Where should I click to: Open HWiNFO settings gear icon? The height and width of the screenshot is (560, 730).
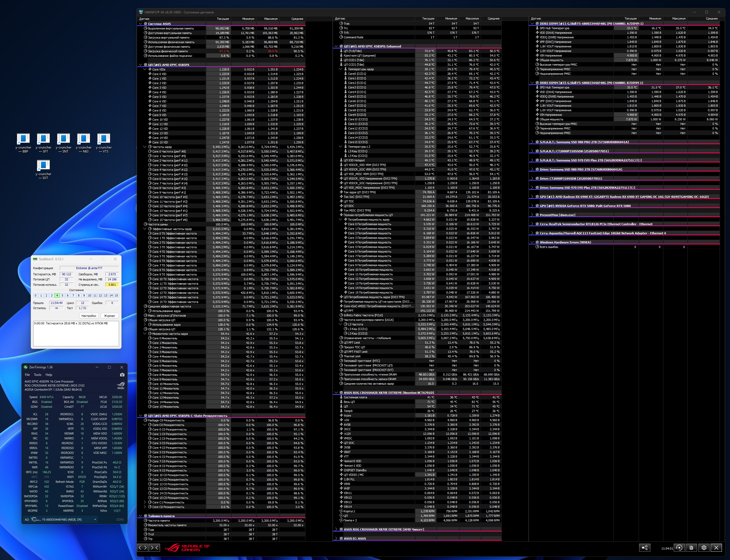pos(704,548)
